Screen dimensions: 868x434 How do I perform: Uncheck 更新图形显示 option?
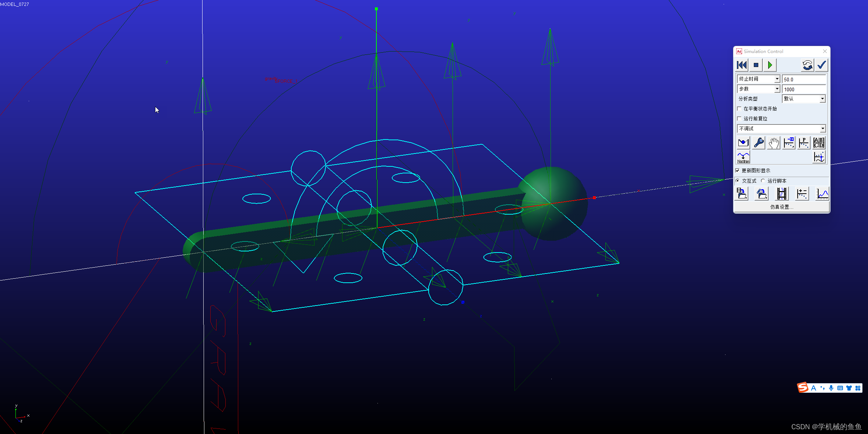click(x=738, y=170)
